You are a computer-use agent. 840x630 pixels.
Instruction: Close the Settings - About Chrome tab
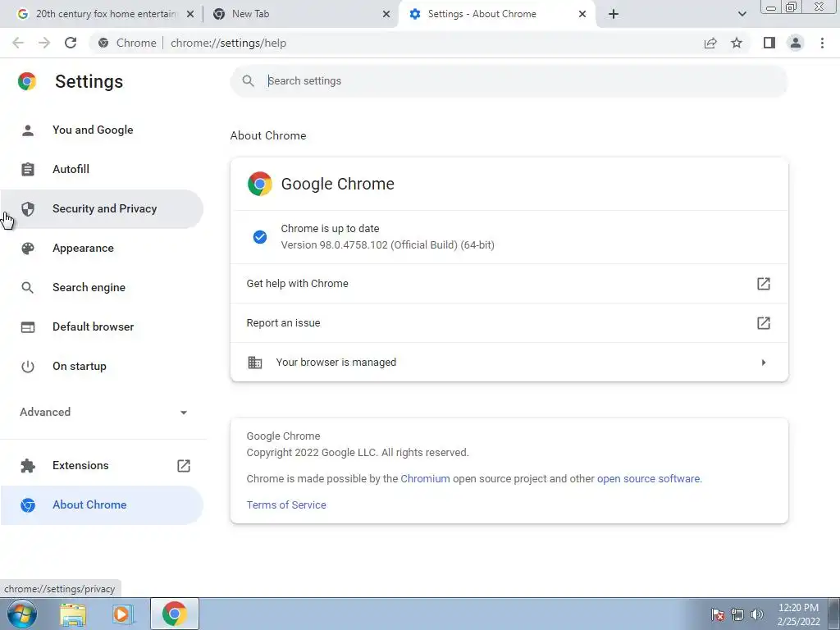click(582, 14)
